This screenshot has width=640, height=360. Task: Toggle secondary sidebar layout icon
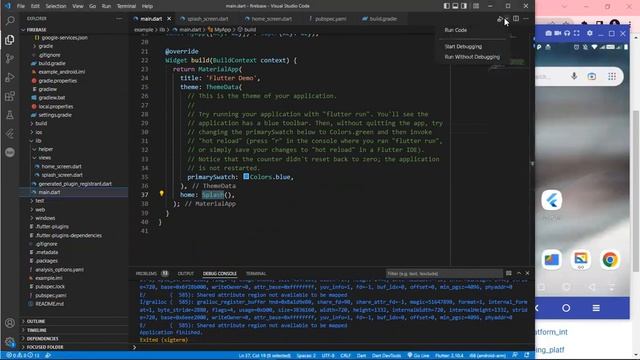464,6
